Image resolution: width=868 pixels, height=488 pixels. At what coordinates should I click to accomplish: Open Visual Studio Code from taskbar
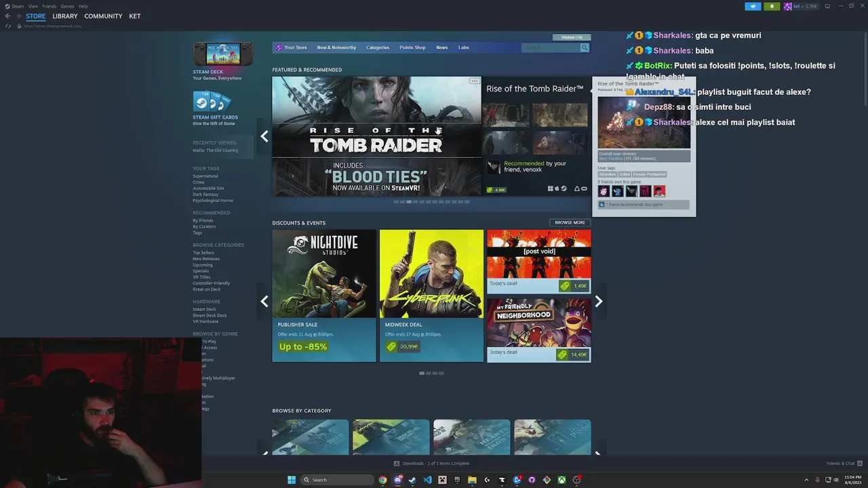(427, 480)
